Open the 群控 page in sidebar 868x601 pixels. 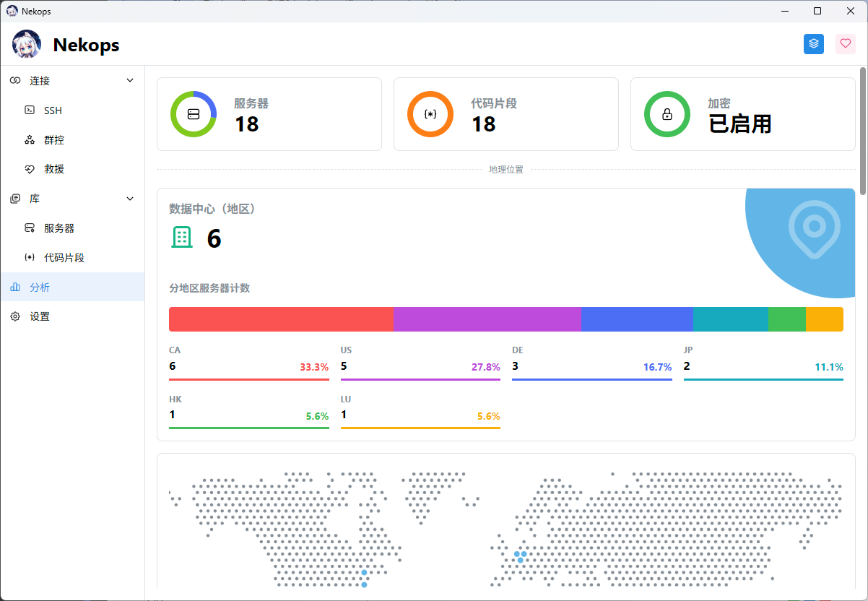(54, 140)
